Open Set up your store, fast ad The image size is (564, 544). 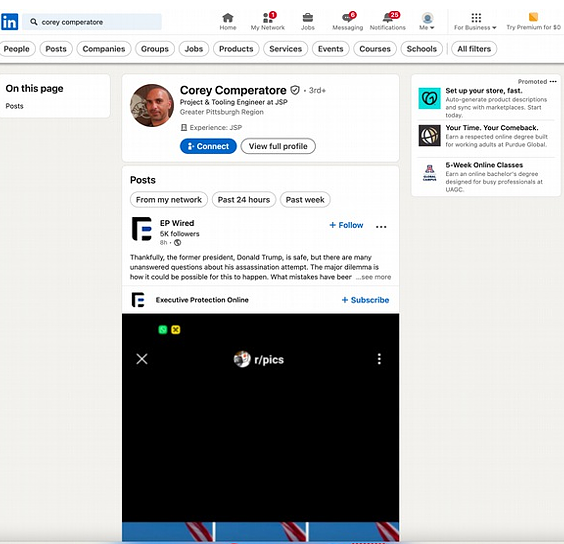coord(483,91)
